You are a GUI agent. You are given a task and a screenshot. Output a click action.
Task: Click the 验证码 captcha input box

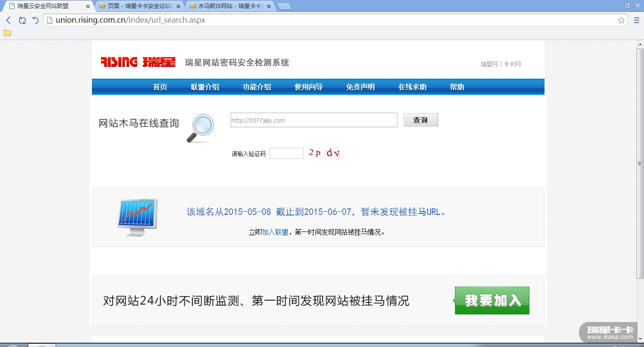pos(287,153)
